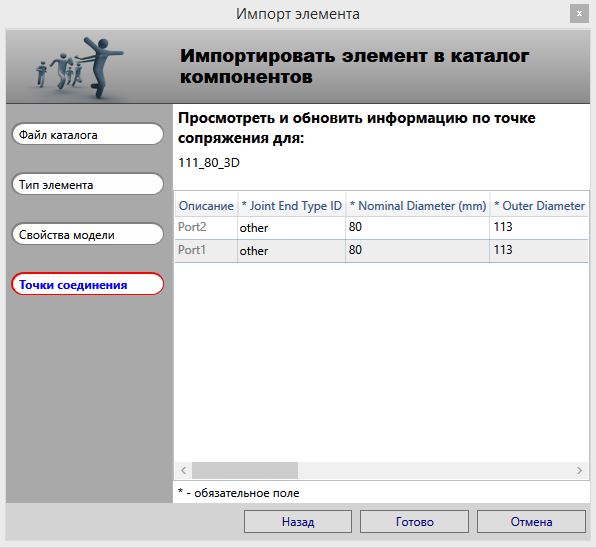This screenshot has height=548, width=596.
Task: Cancel the import with Отмена
Action: tap(531, 521)
